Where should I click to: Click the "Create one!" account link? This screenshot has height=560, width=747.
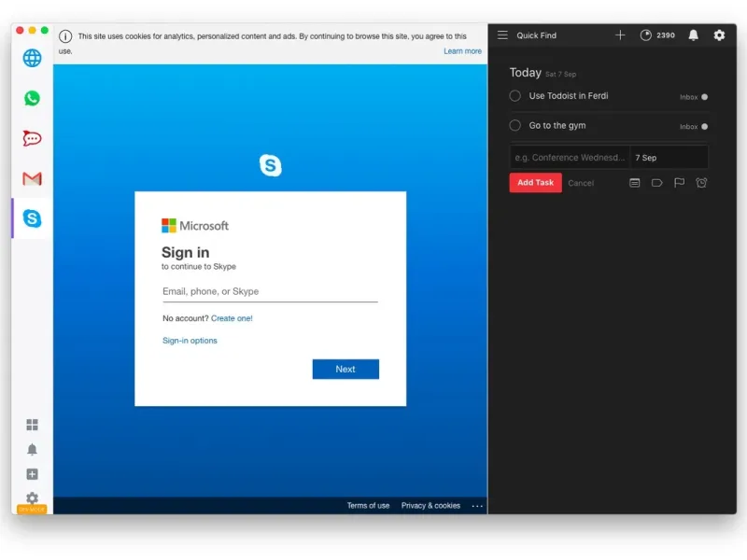232,318
